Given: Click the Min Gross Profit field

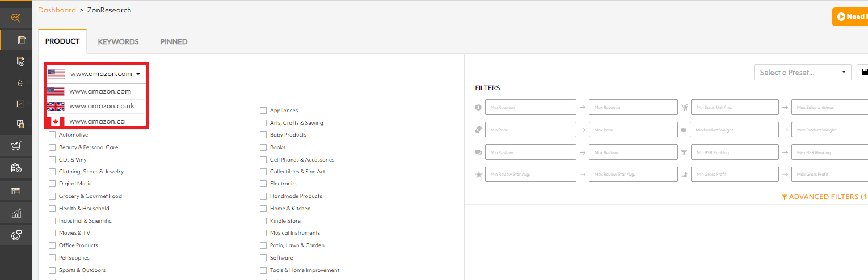Looking at the screenshot, I should (x=735, y=175).
